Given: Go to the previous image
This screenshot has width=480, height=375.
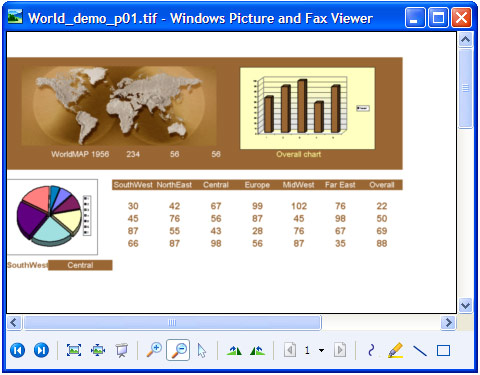Looking at the screenshot, I should click(17, 350).
